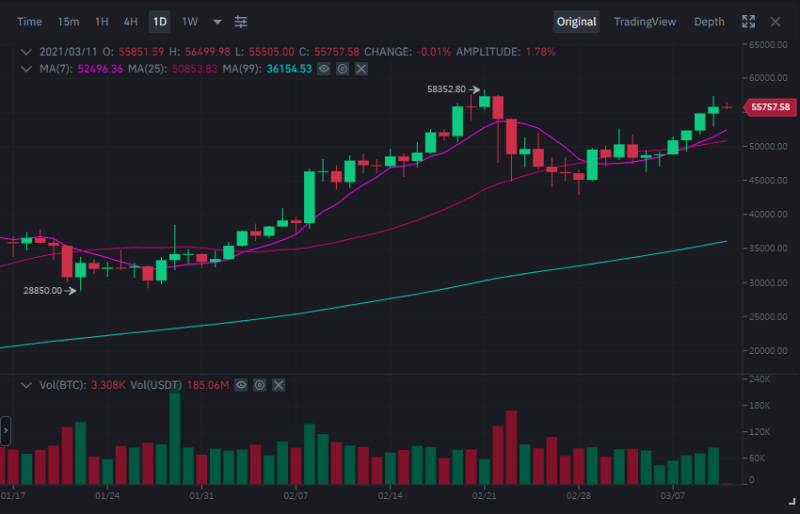Remove the MA indicator with X
Screen dimensions: 800x514
click(361, 69)
